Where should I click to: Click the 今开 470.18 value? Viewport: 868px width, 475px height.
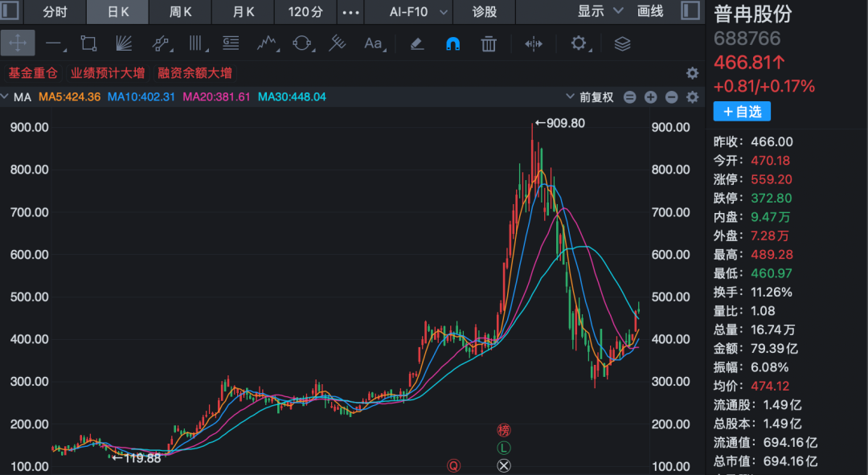click(771, 161)
